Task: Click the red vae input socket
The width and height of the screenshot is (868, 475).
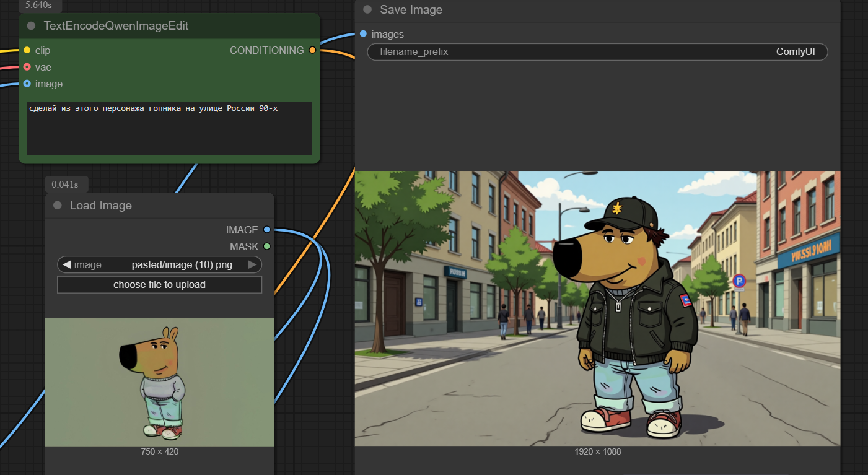Action: pyautogui.click(x=27, y=67)
